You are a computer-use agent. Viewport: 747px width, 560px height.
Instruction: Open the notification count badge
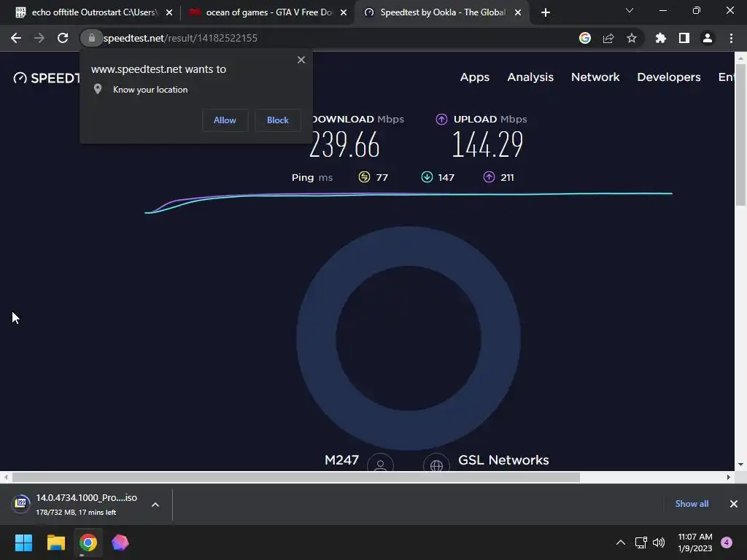tap(727, 542)
